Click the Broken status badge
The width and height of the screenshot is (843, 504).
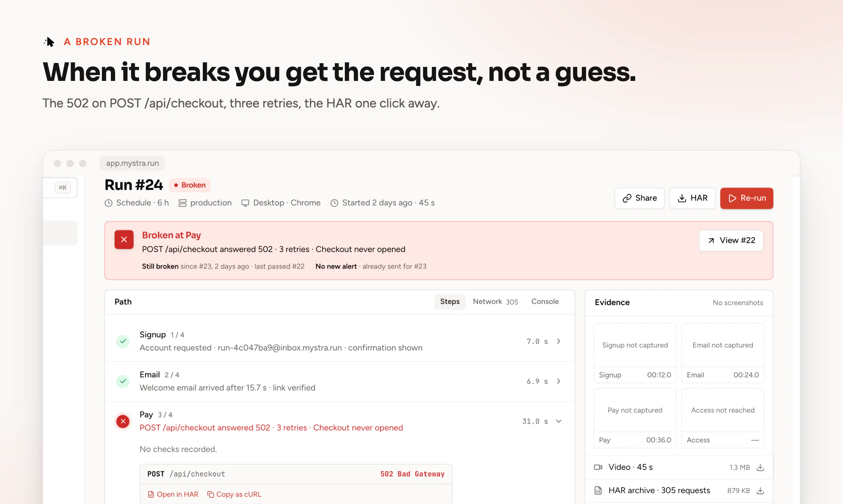pos(190,185)
